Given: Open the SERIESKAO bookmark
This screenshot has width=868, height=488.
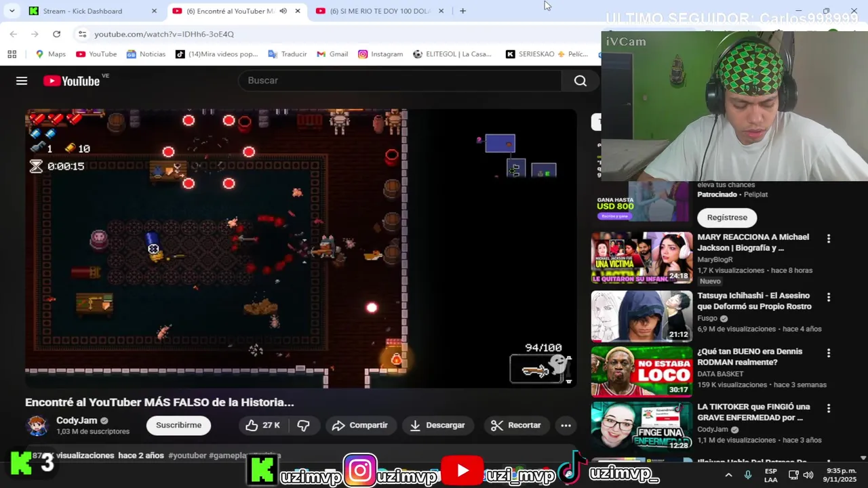Looking at the screenshot, I should pos(547,54).
